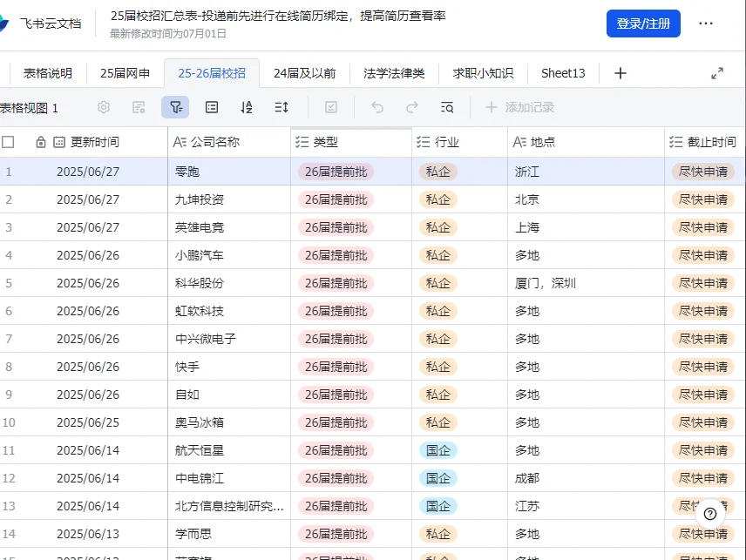Viewport: 746px width, 560px height.
Task: Click the 2025/06/25 date cell
Action: point(88,422)
